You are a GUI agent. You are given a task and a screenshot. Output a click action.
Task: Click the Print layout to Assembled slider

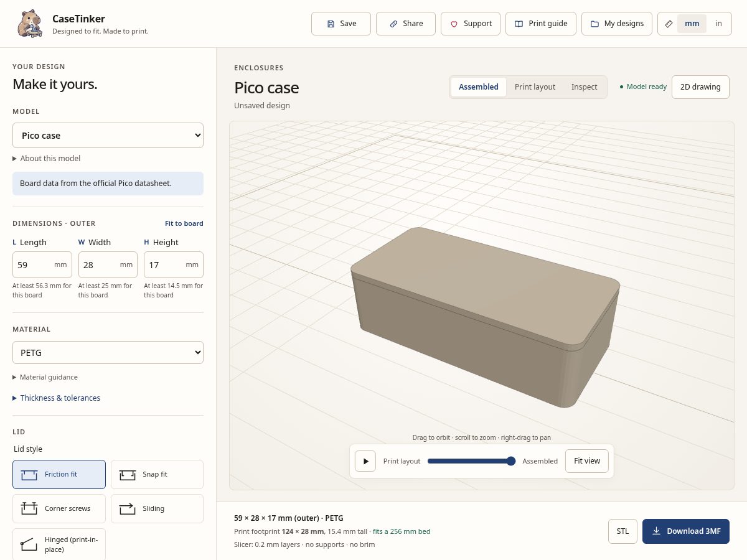coord(471,461)
